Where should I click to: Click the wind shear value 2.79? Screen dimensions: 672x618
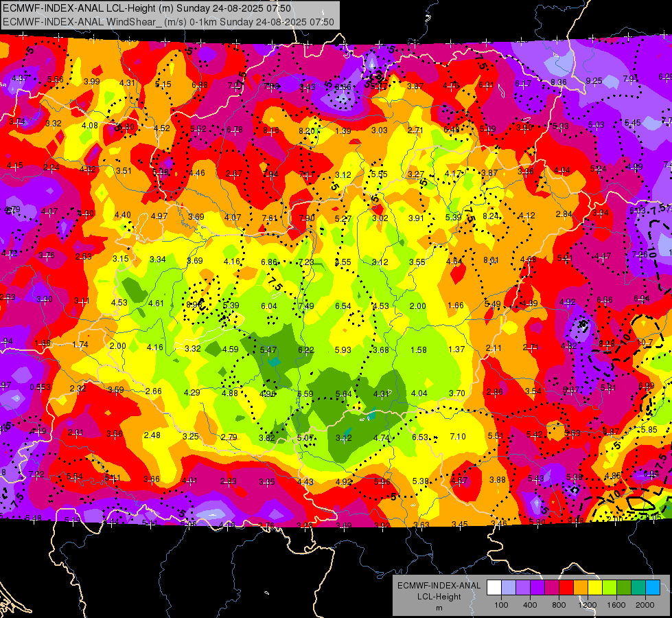pos(229,437)
